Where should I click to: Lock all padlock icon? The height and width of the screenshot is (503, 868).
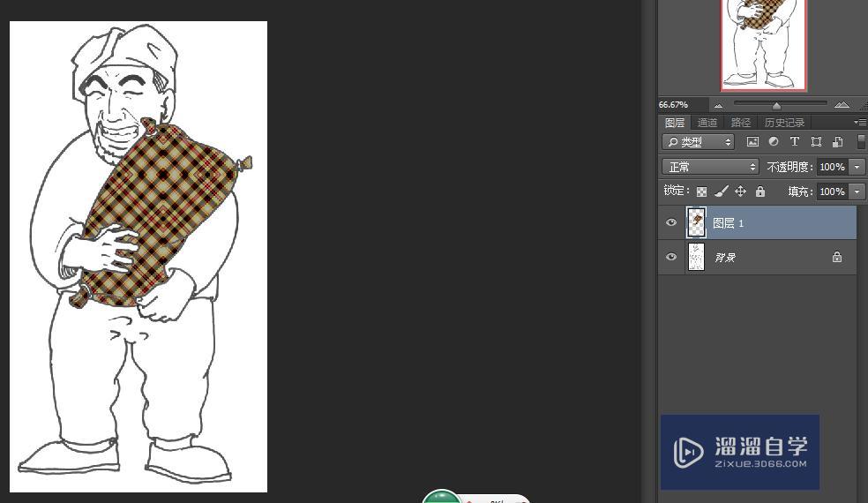point(760,191)
